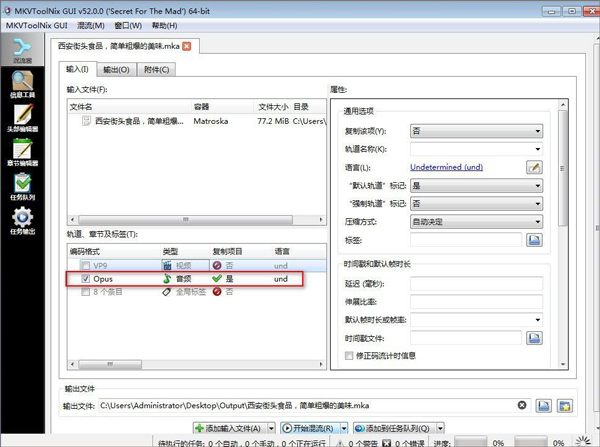The width and height of the screenshot is (600, 447).
Task: Click the tag icon on the global tags row
Action: tap(167, 292)
